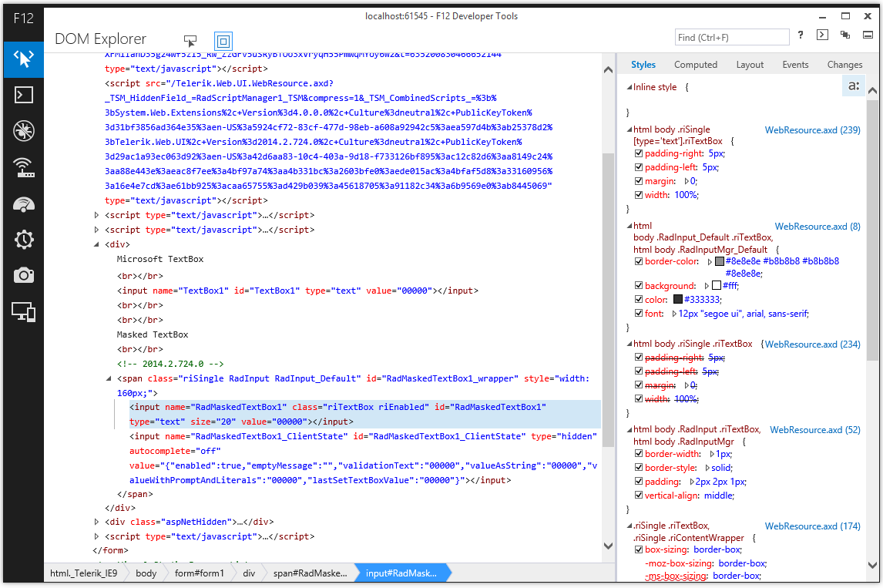Switch to the Events tab
This screenshot has width=883, height=588.
pos(795,65)
